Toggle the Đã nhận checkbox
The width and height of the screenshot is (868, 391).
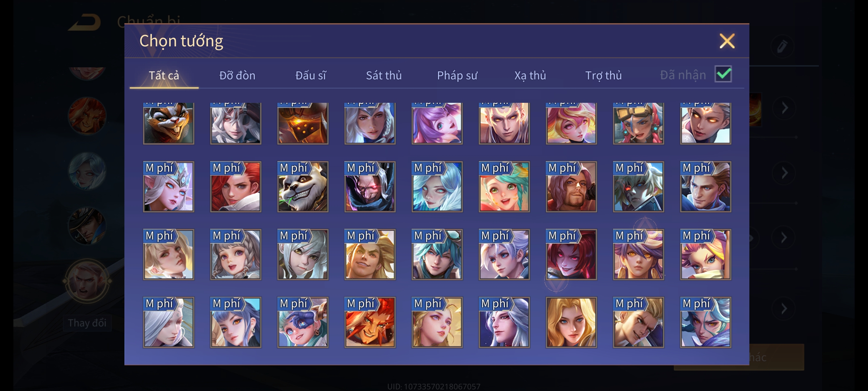pos(723,74)
